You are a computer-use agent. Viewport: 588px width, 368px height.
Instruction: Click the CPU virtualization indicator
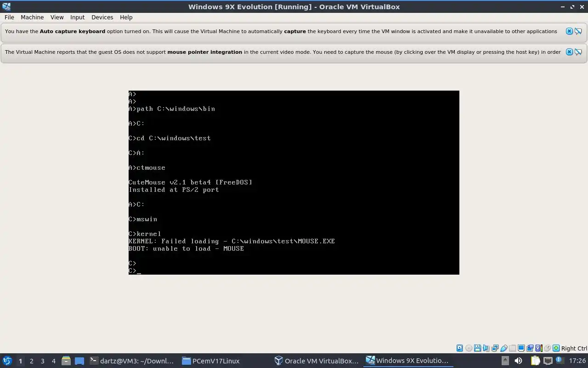click(539, 348)
